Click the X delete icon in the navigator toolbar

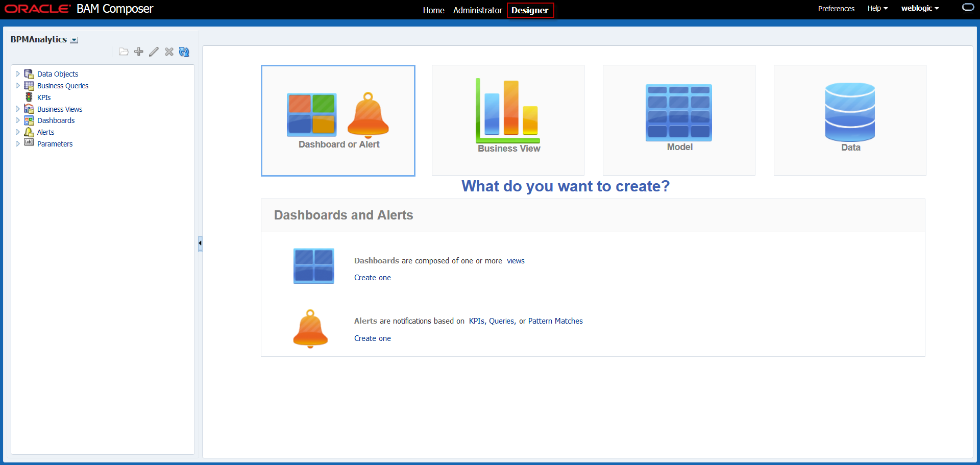coord(169,52)
